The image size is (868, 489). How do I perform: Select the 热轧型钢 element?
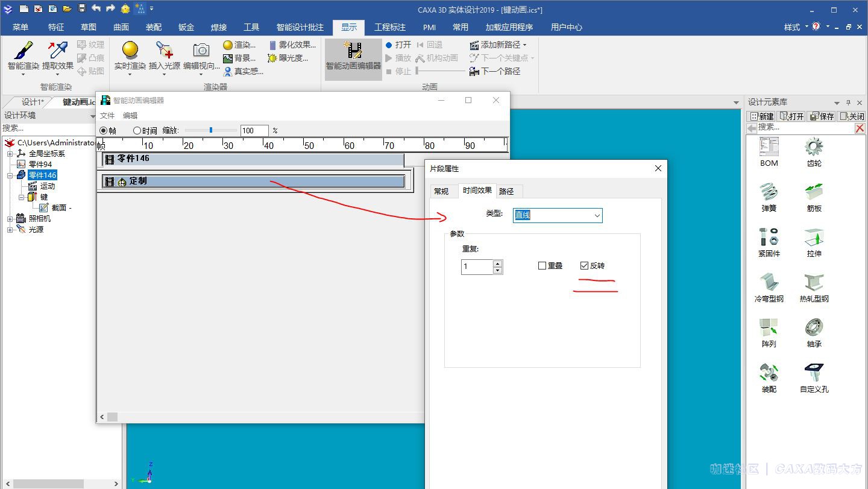[x=814, y=288]
